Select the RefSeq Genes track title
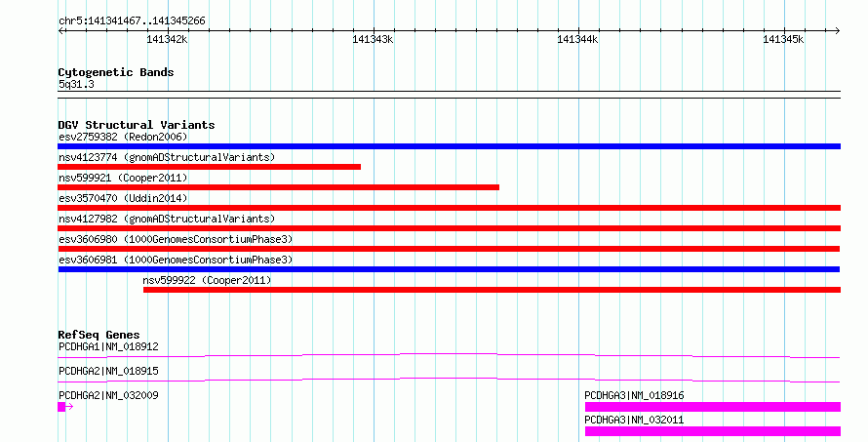The width and height of the screenshot is (868, 442). point(99,335)
